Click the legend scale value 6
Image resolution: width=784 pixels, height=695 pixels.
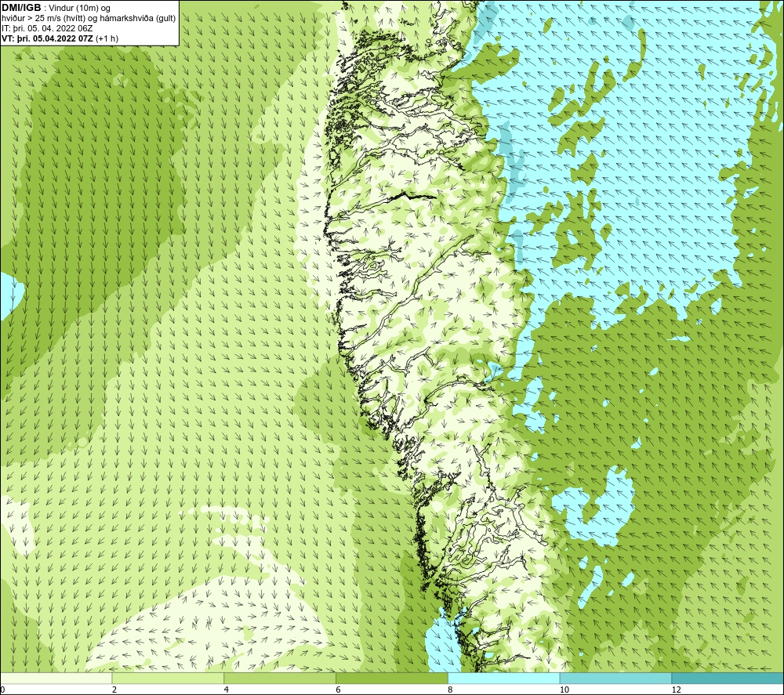[x=339, y=690]
